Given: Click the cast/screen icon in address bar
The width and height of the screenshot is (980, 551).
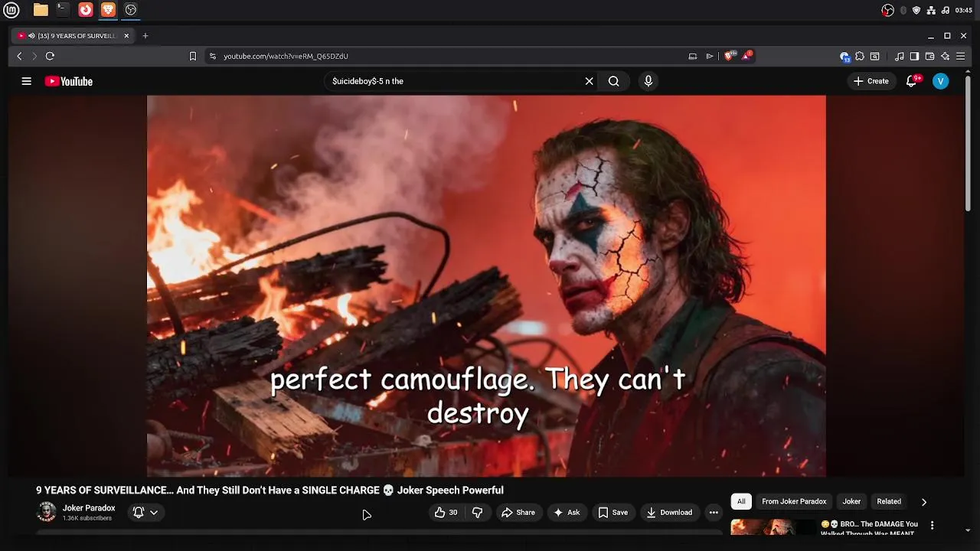Looking at the screenshot, I should tap(693, 56).
